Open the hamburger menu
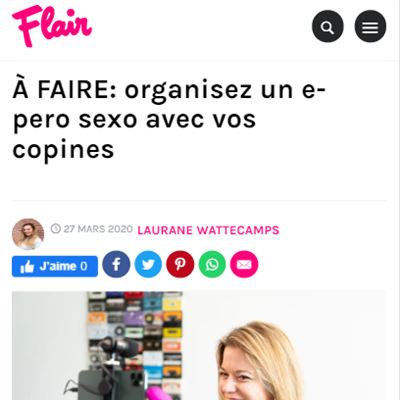The image size is (400, 400). tap(370, 26)
